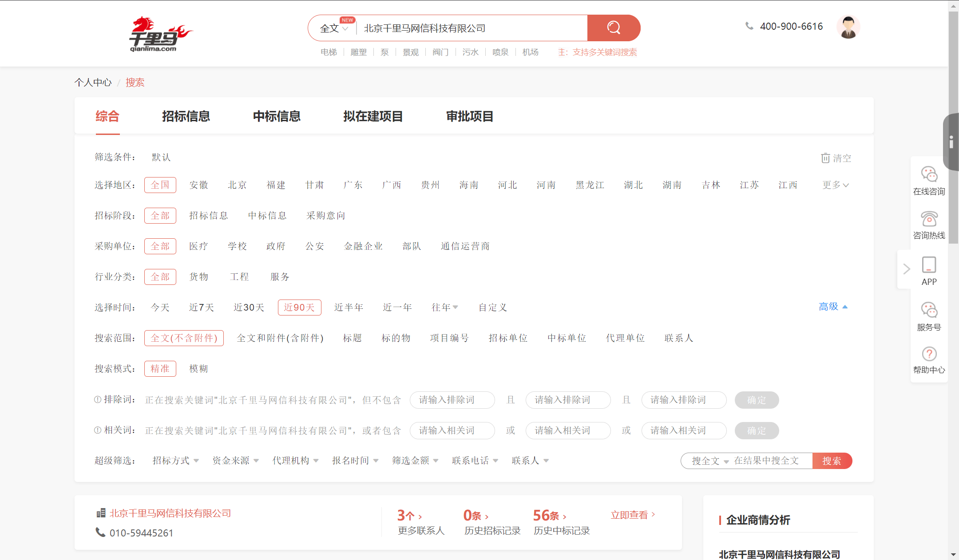
Task: Select 自定义 time range
Action: pos(492,308)
